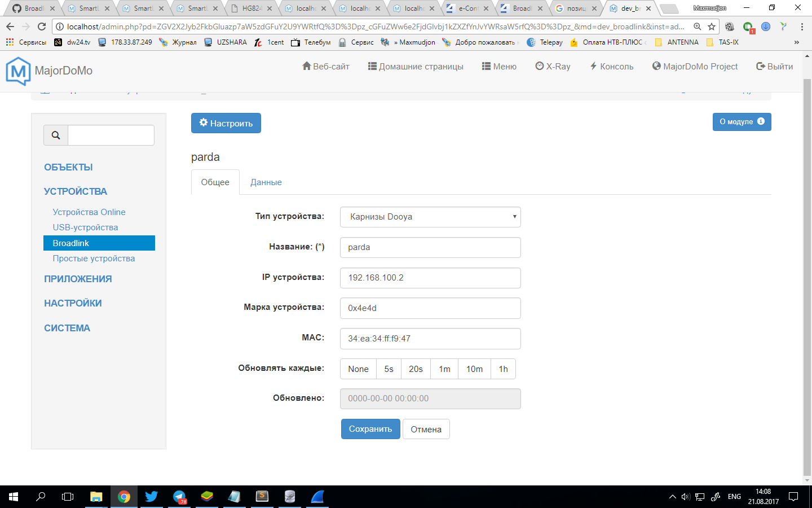The width and height of the screenshot is (812, 508).
Task: Open the Тип устройства dropdown
Action: coord(430,217)
